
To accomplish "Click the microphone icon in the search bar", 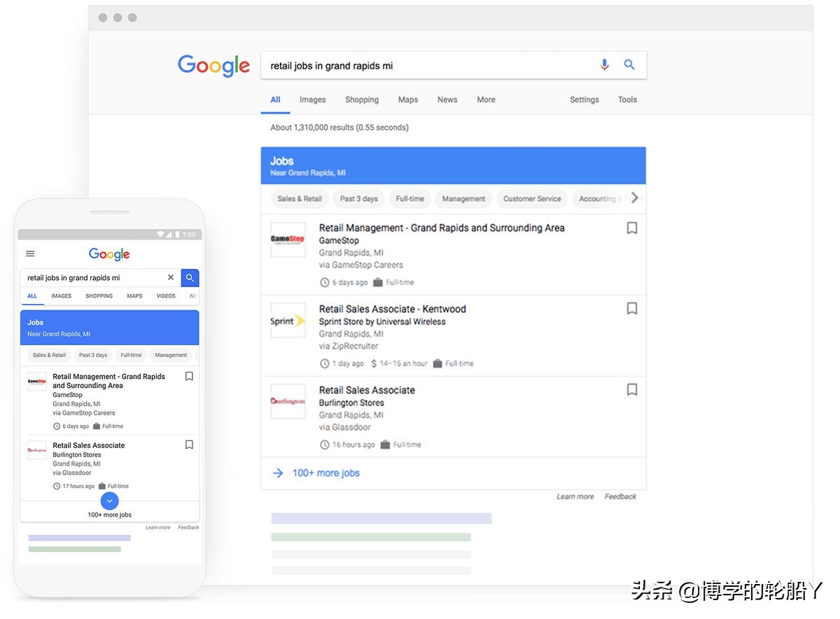I will (x=604, y=64).
